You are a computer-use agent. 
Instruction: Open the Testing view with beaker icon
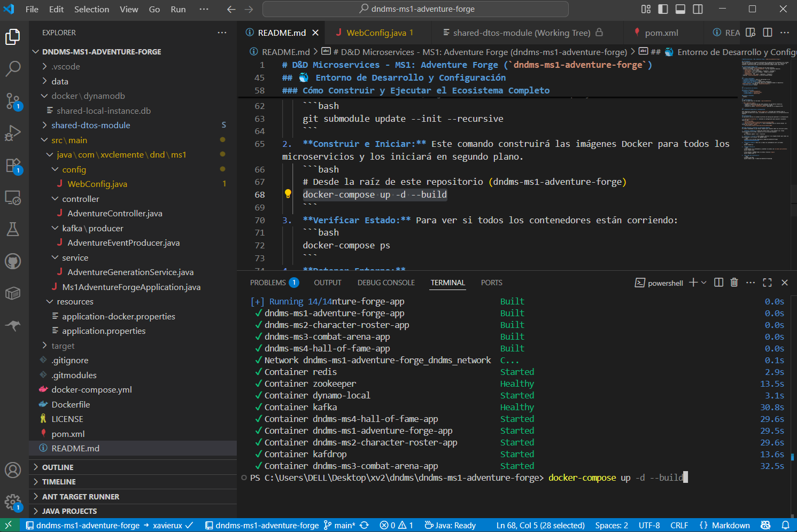(x=13, y=229)
